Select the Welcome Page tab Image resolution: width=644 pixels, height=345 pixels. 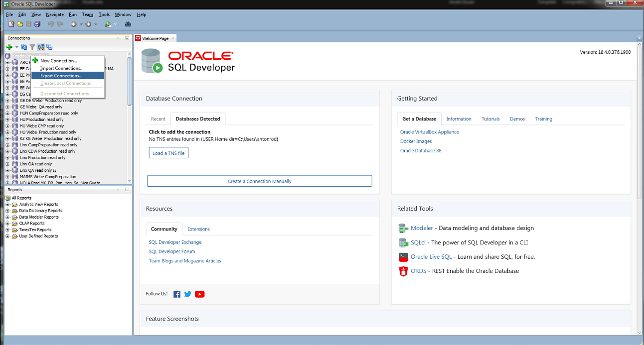[155, 38]
